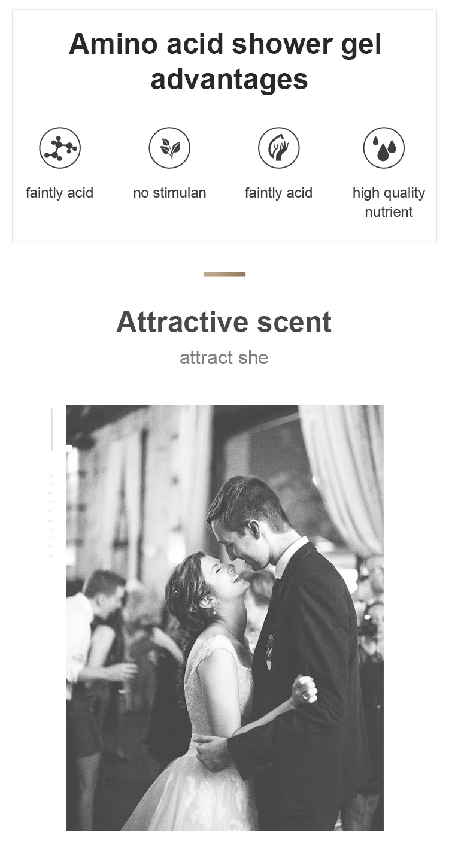This screenshot has width=449, height=868.
Task: Click the 'attract she' subtitle
Action: [224, 358]
